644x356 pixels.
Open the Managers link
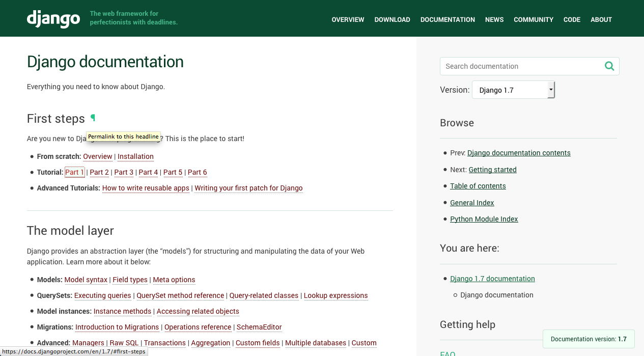coord(88,343)
